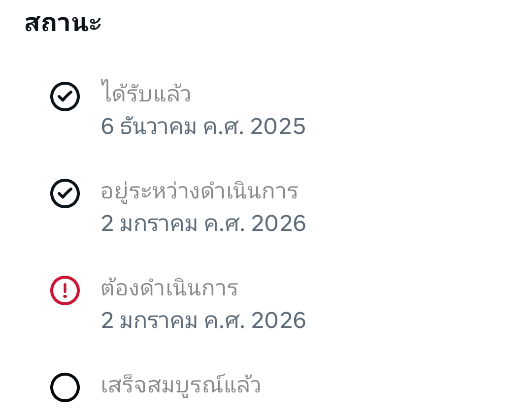Click the year 2025 in the ได้รับแล้ว date
The image size is (532, 417).
point(278,127)
